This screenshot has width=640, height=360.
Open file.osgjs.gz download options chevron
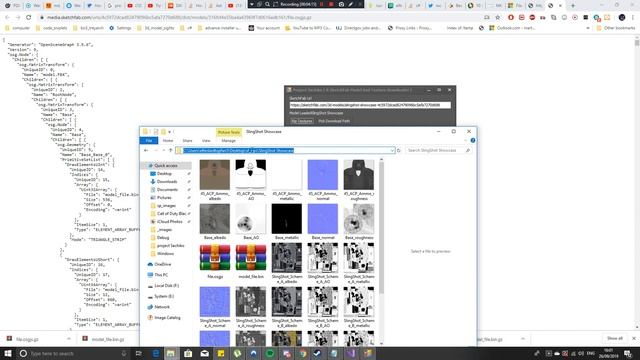69,339
